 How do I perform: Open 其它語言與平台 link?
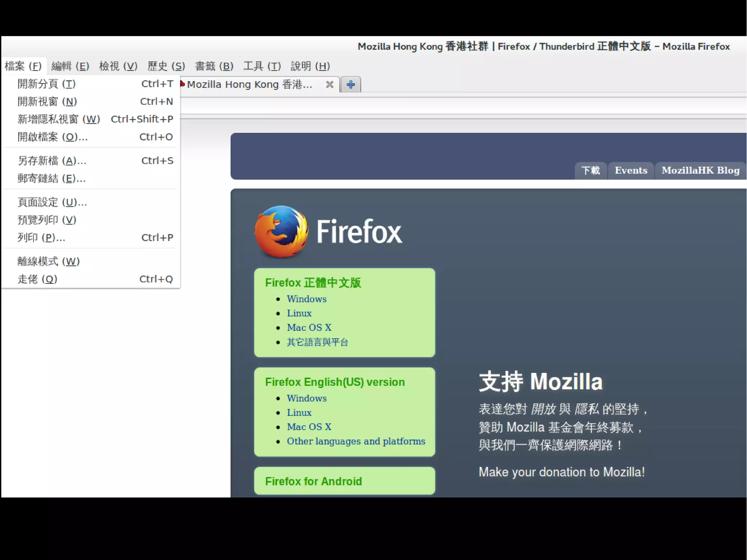click(x=317, y=342)
